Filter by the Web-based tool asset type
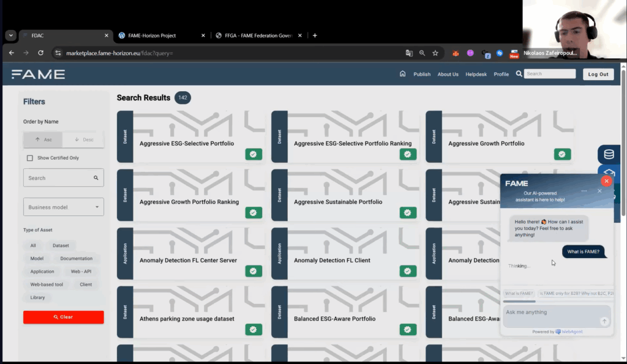The image size is (627, 364). [47, 284]
